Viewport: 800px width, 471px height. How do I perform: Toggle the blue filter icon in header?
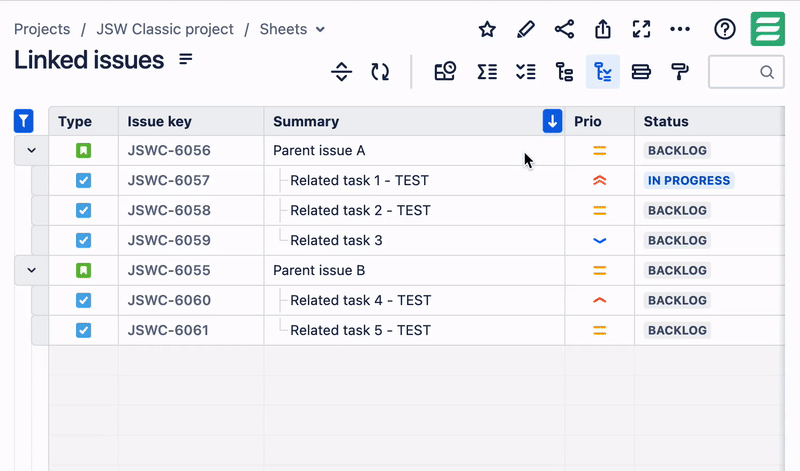24,121
